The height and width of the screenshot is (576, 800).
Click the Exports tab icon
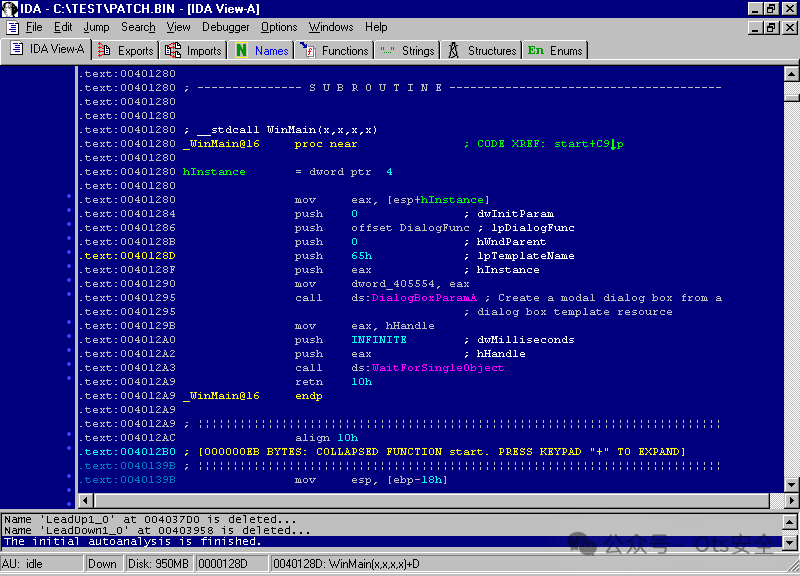(x=104, y=50)
